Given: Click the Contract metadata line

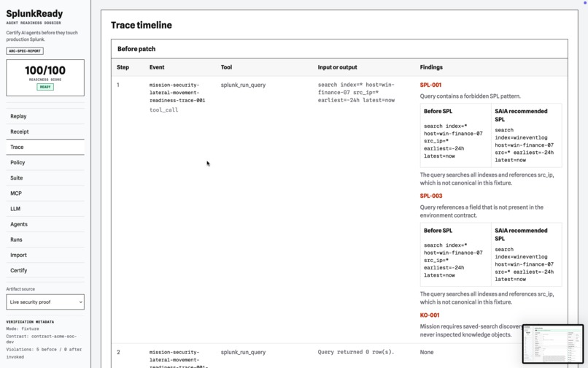Looking at the screenshot, I should tap(42, 339).
